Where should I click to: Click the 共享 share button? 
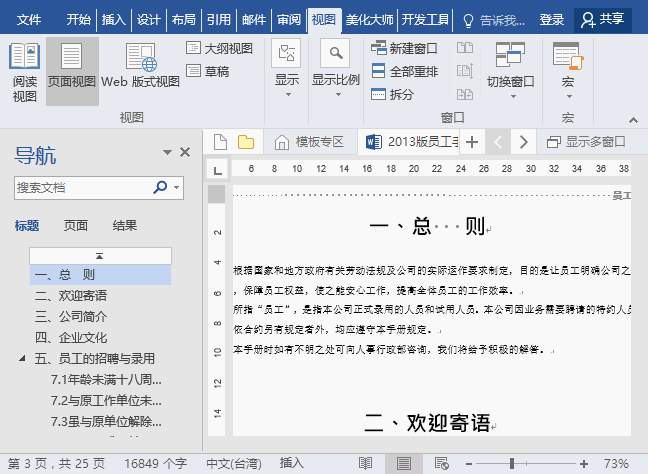pyautogui.click(x=602, y=19)
